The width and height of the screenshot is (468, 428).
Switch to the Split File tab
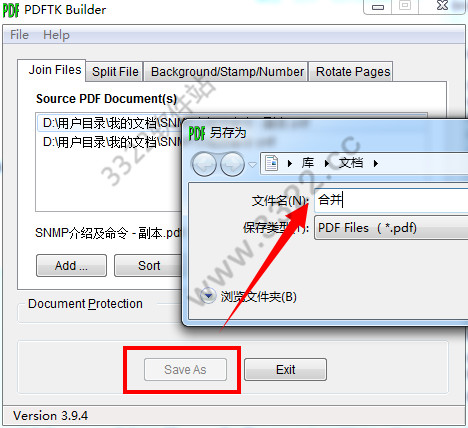(115, 72)
